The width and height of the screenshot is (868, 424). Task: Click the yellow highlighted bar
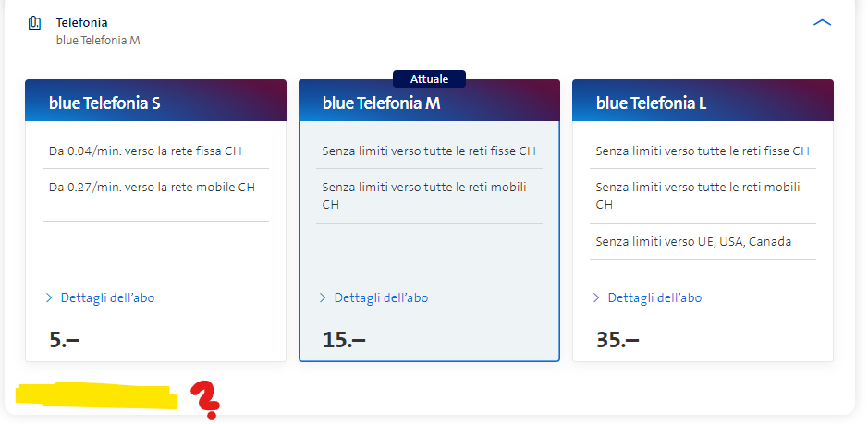point(95,397)
